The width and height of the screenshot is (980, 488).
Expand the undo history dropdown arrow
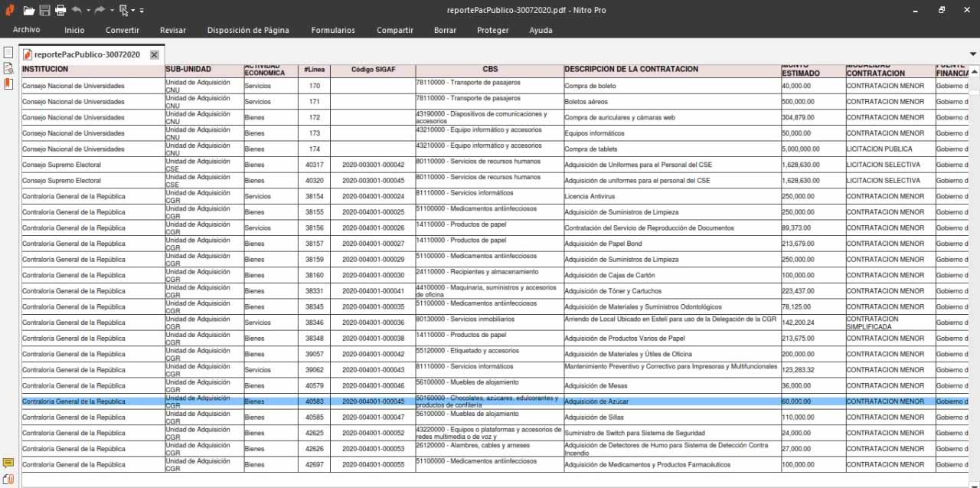88,11
